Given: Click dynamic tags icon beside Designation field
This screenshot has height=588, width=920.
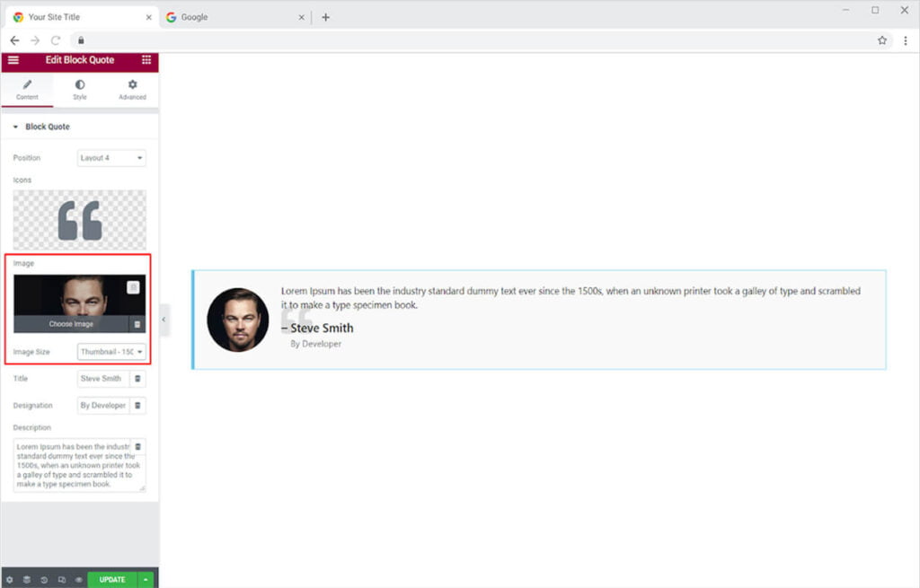Looking at the screenshot, I should click(x=137, y=406).
